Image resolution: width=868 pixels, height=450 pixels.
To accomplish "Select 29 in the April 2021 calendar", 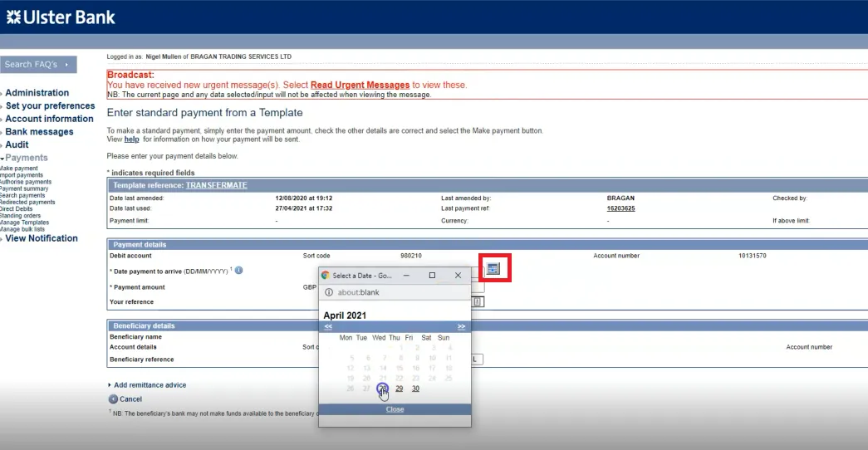I will (400, 389).
